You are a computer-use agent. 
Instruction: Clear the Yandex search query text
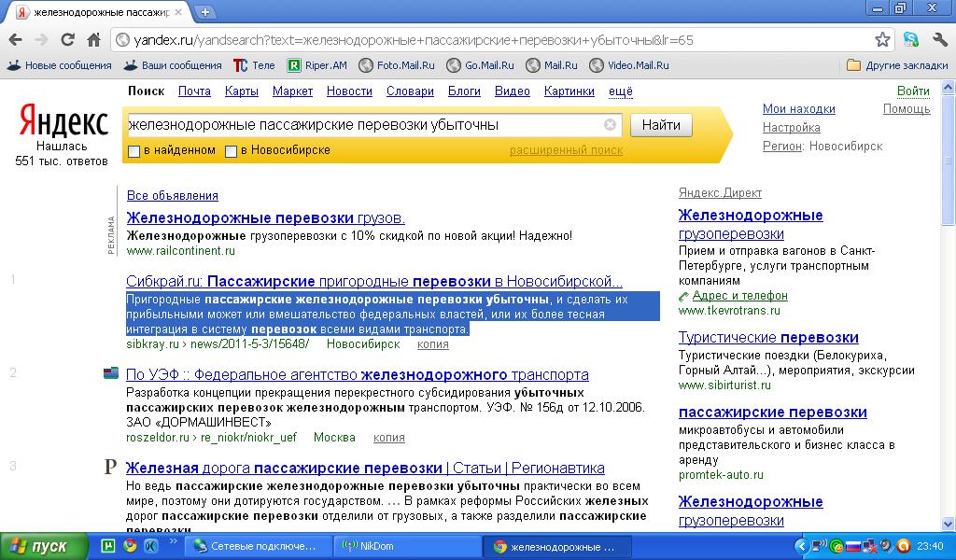pyautogui.click(x=610, y=125)
